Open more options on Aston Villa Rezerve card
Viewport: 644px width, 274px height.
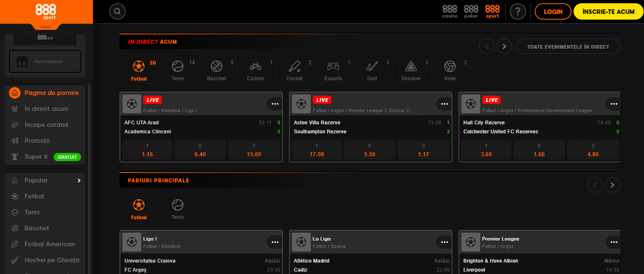(x=445, y=104)
